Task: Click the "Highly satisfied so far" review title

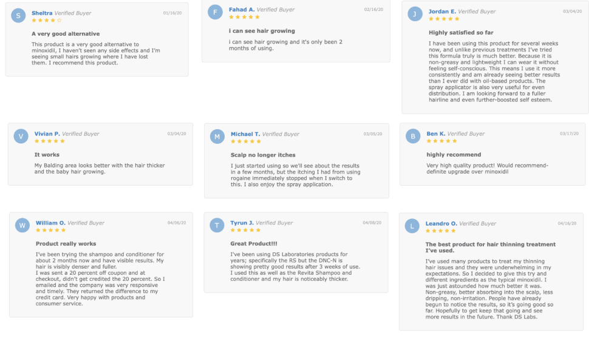Action: 458,32
